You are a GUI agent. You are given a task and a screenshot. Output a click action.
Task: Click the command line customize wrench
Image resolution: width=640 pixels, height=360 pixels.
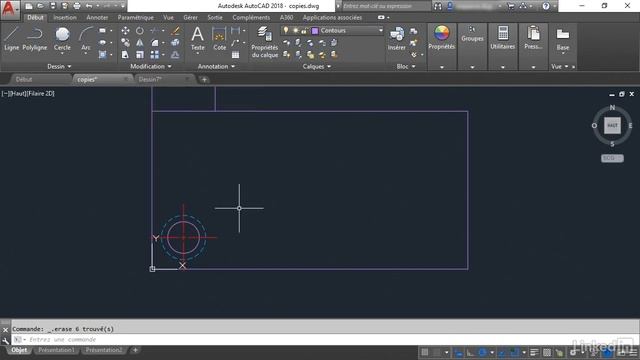pyautogui.click(x=5, y=340)
